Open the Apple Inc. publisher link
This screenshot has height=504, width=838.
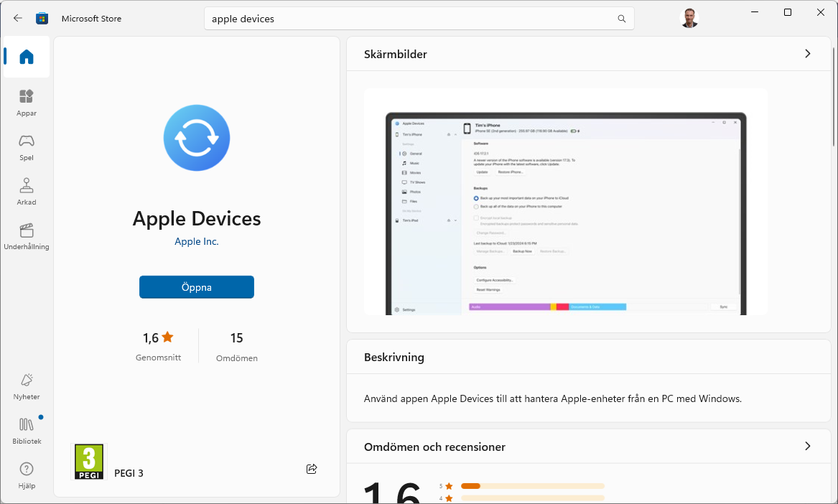[196, 241]
